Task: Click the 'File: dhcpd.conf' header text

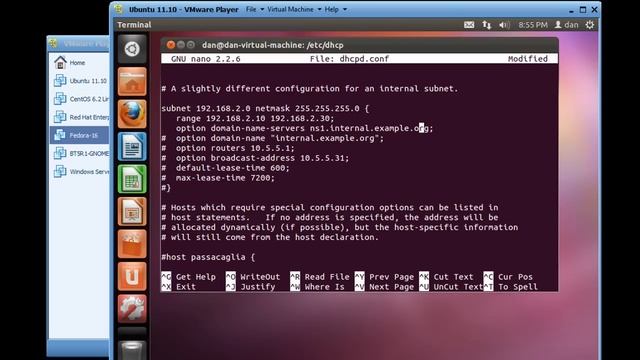Action: [x=349, y=59]
